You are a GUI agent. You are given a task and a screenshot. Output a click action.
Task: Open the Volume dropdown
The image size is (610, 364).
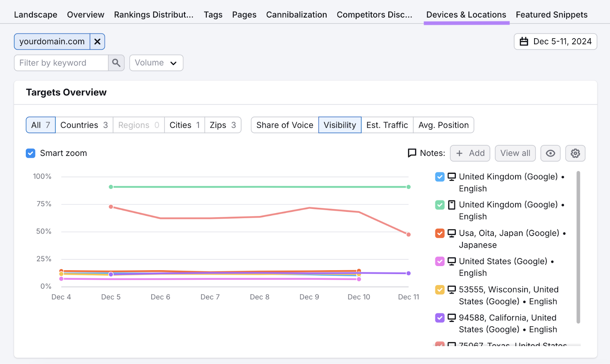pyautogui.click(x=156, y=63)
